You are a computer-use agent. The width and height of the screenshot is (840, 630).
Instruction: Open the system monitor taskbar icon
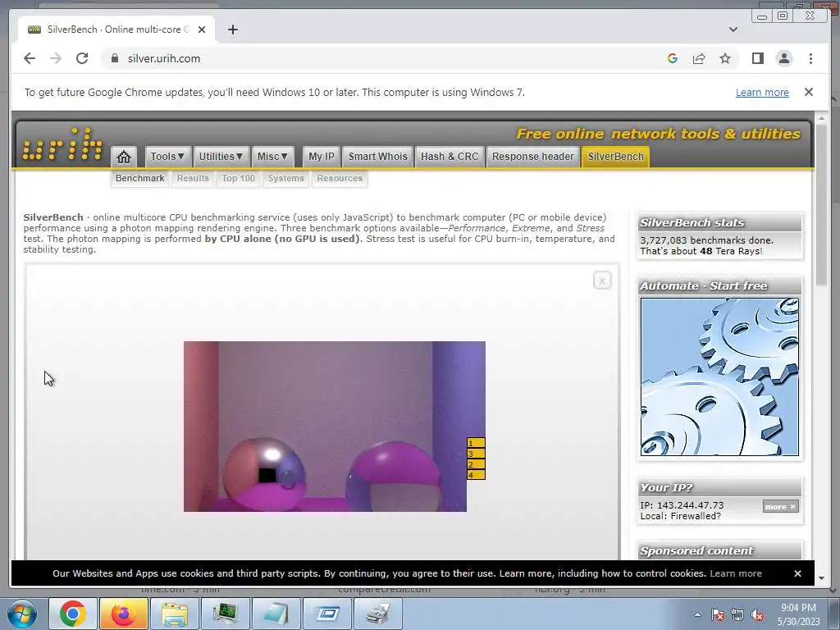point(225,614)
